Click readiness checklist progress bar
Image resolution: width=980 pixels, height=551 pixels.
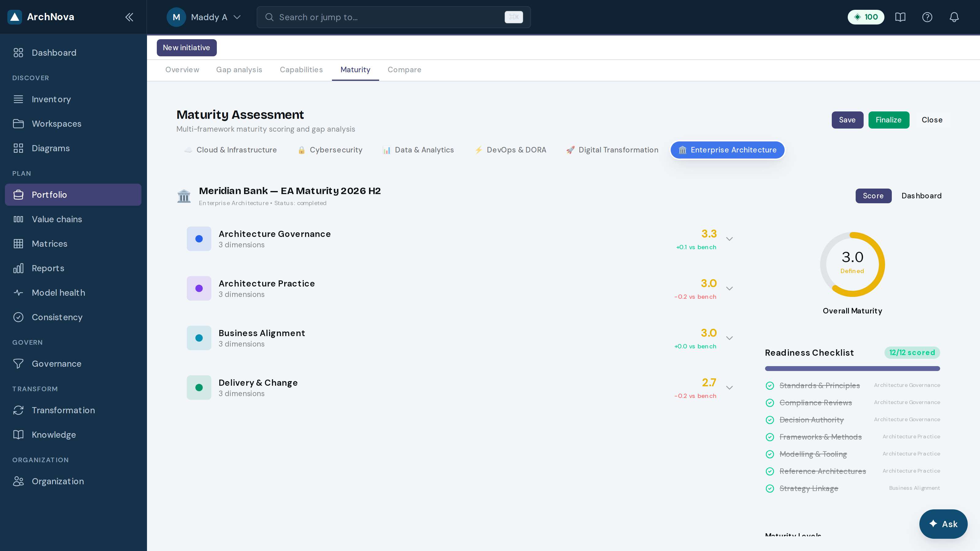(x=852, y=369)
